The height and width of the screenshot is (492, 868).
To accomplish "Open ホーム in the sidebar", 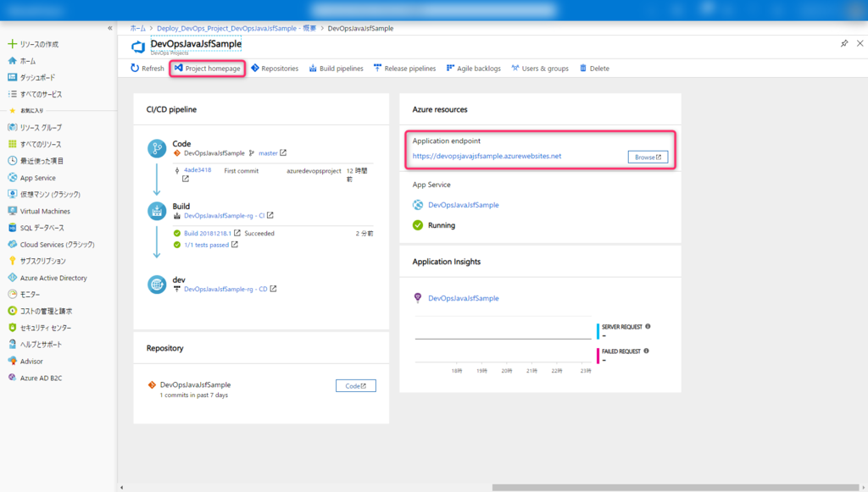I will click(28, 61).
